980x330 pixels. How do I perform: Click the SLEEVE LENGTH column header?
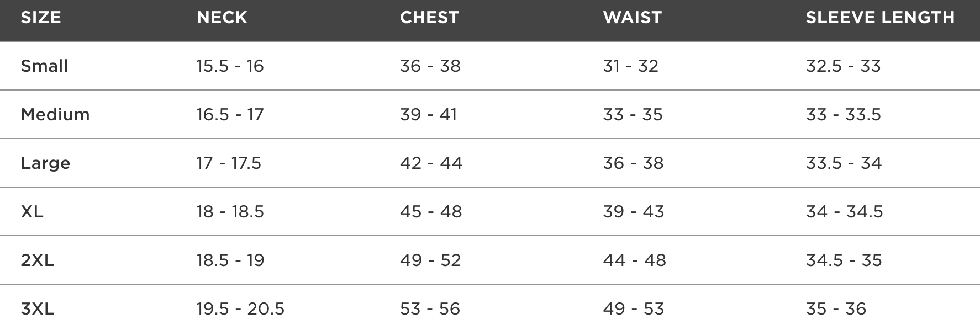(881, 18)
